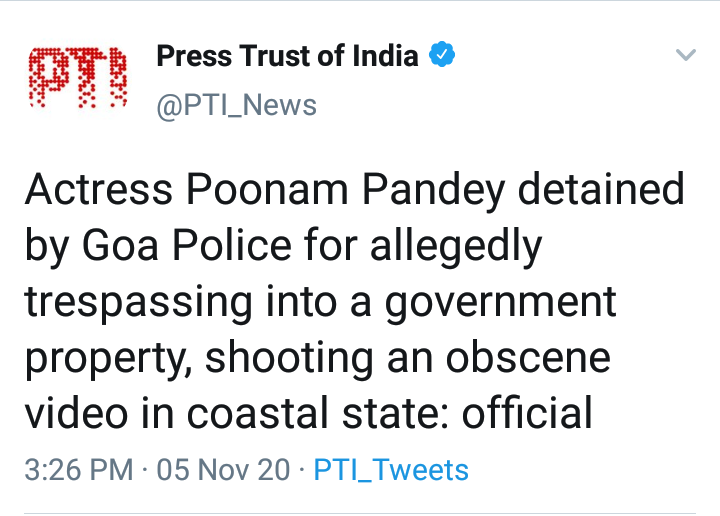Click the @PTI_News handle

tap(237, 105)
